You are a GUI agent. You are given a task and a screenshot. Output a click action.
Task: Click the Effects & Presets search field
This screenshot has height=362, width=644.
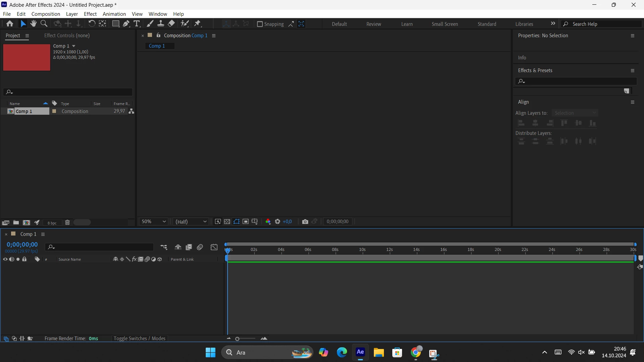click(576, 81)
